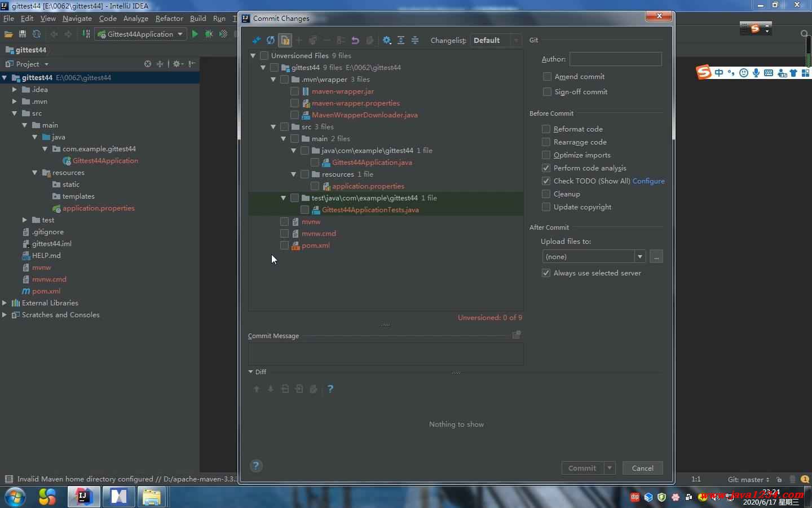Click the Open folder icon in main toolbar
Viewport: 812px width, 508px height.
pos(8,34)
